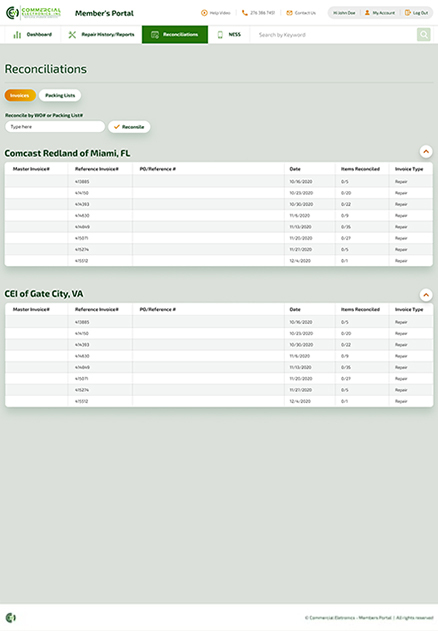Click the Commercial Electronics logo in header

click(x=33, y=13)
